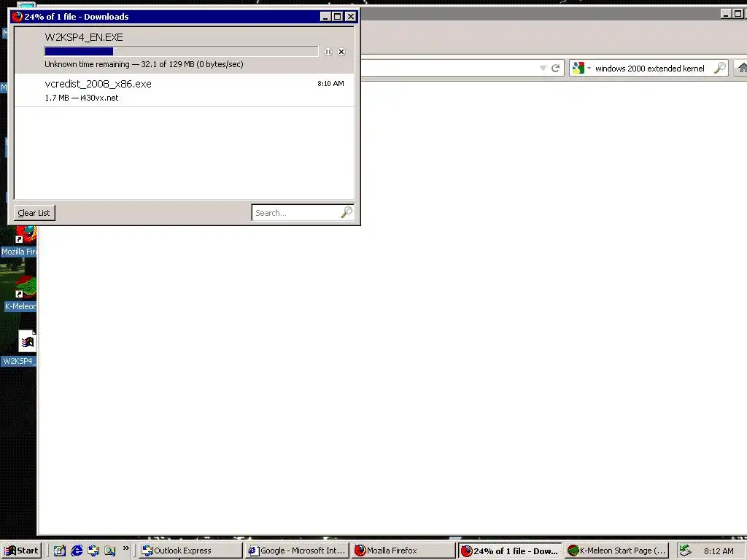Switch to Google - Microsoft Internet Explorer taskbar button

coord(298,551)
